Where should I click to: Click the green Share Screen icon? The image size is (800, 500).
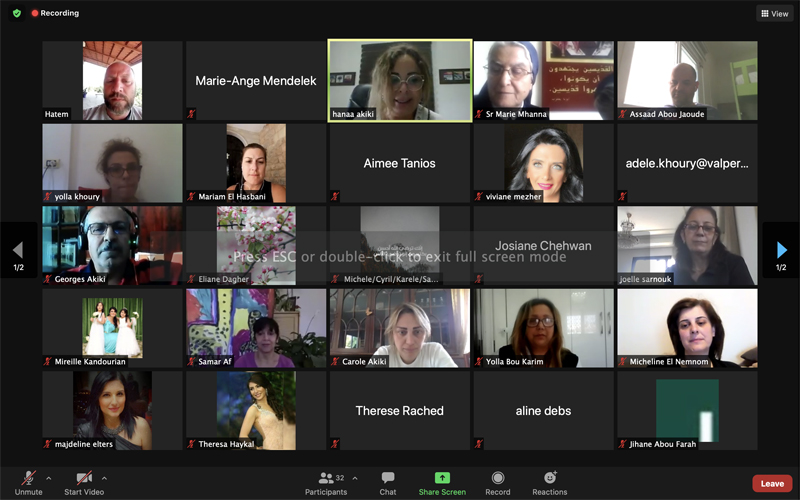tap(442, 479)
